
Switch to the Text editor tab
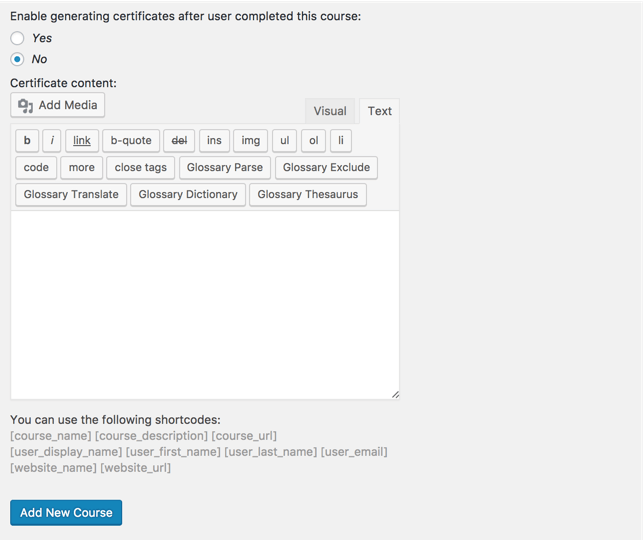[380, 111]
